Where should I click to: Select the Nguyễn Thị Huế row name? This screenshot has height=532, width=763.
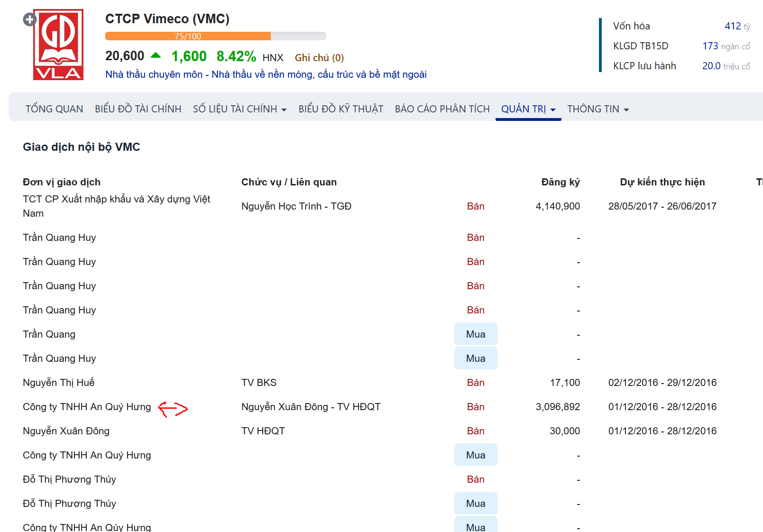coord(59,383)
